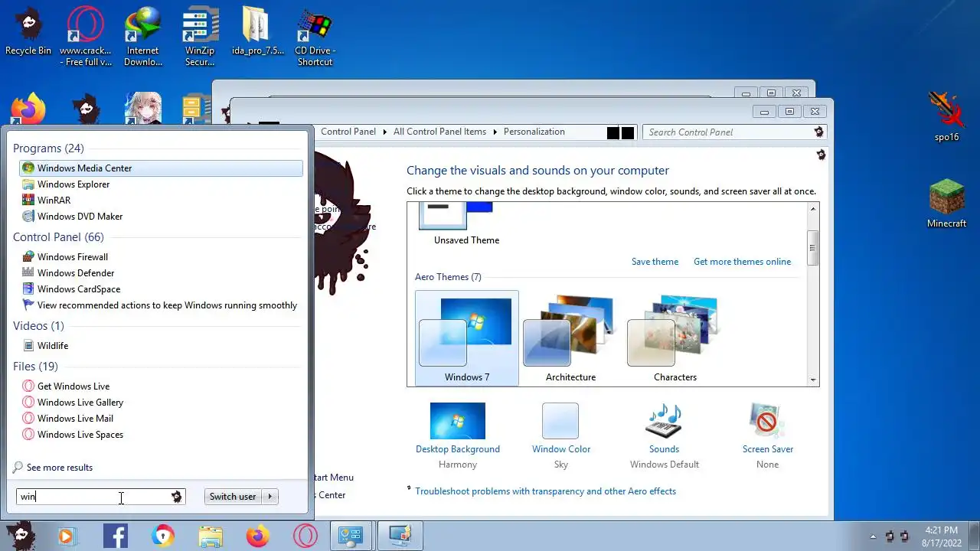Click Personalization in the address breadcrumb
This screenshot has height=551, width=980.
click(534, 132)
